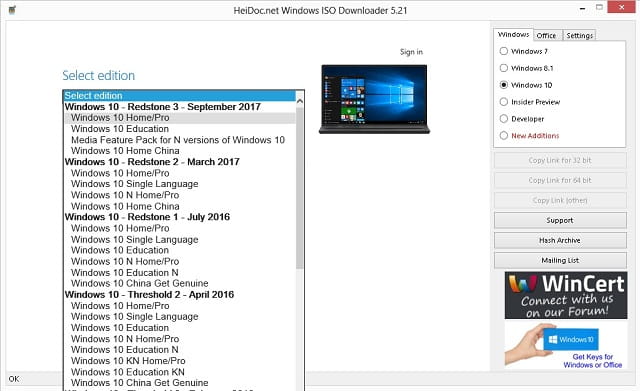640x391 pixels.
Task: Pick Windows 10 Single Language under Threshold 2
Action: pyautogui.click(x=180, y=317)
